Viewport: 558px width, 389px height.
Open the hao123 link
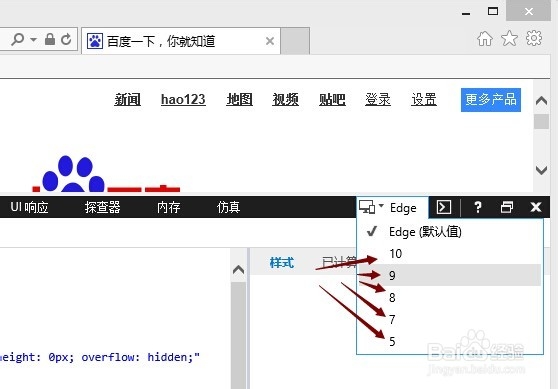(x=183, y=99)
